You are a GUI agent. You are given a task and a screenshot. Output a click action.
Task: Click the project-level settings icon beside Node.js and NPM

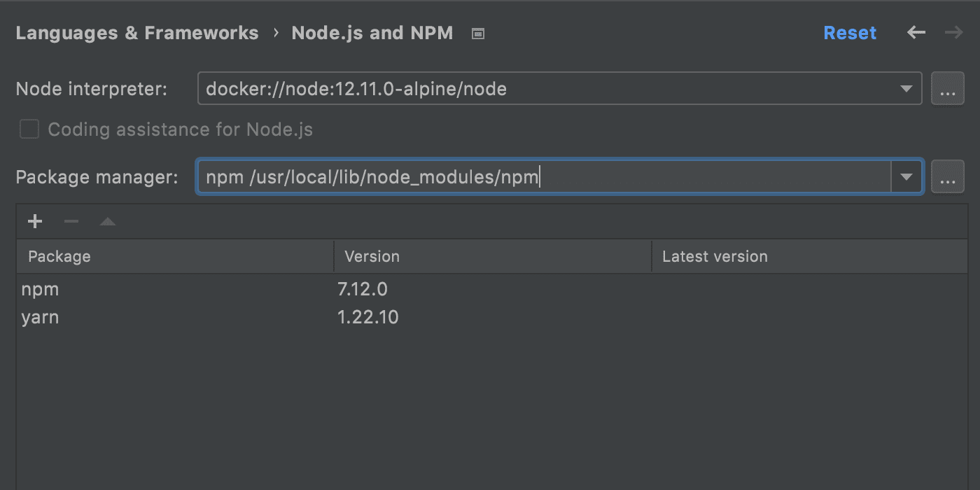point(478,34)
